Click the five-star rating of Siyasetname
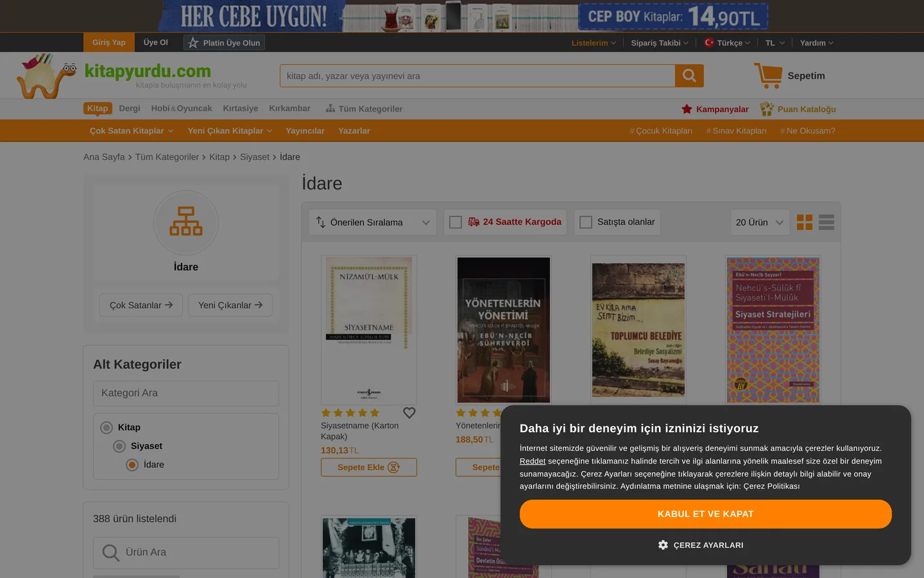 [350, 413]
